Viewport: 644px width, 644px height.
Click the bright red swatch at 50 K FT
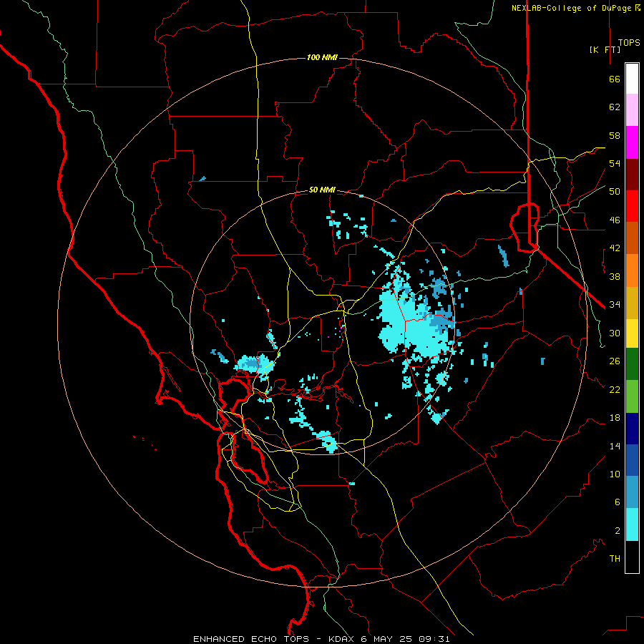632,206
